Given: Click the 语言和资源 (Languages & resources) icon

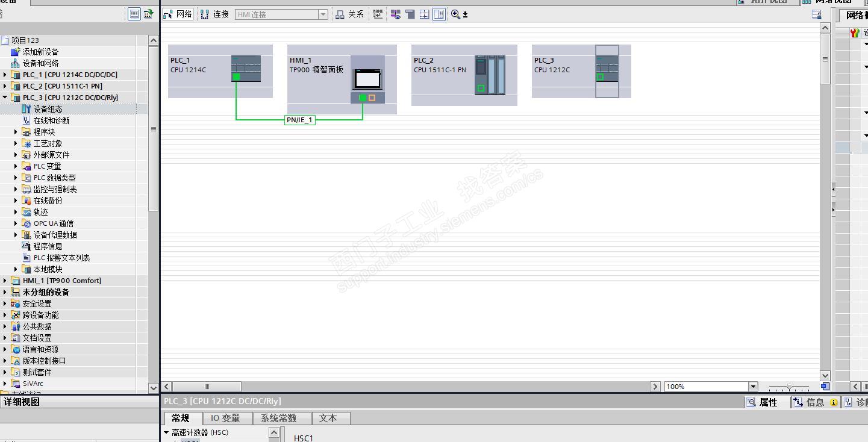Looking at the screenshot, I should (x=16, y=349).
